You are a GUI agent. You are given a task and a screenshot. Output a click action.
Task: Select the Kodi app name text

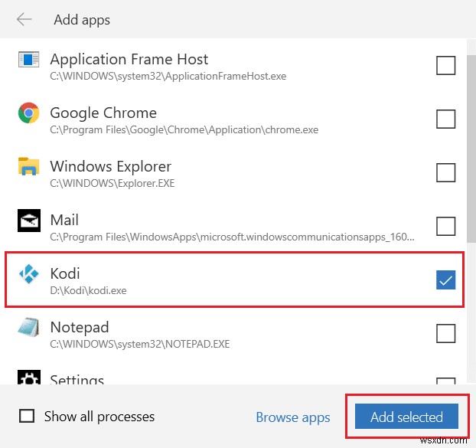click(65, 273)
